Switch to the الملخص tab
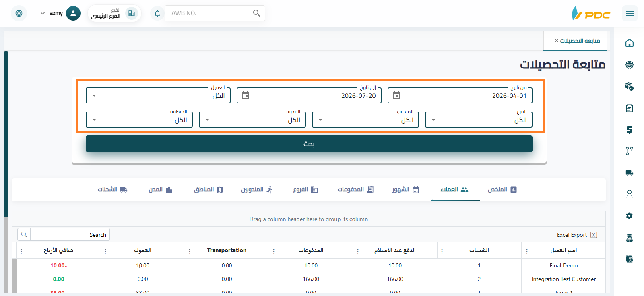Image resolution: width=644 pixels, height=296 pixels. 502,190
